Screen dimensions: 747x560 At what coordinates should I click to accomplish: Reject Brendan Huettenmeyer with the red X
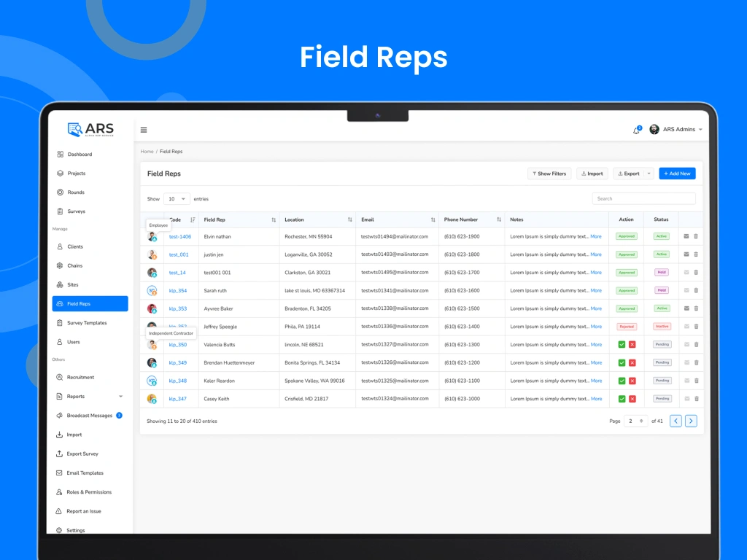[x=632, y=362]
